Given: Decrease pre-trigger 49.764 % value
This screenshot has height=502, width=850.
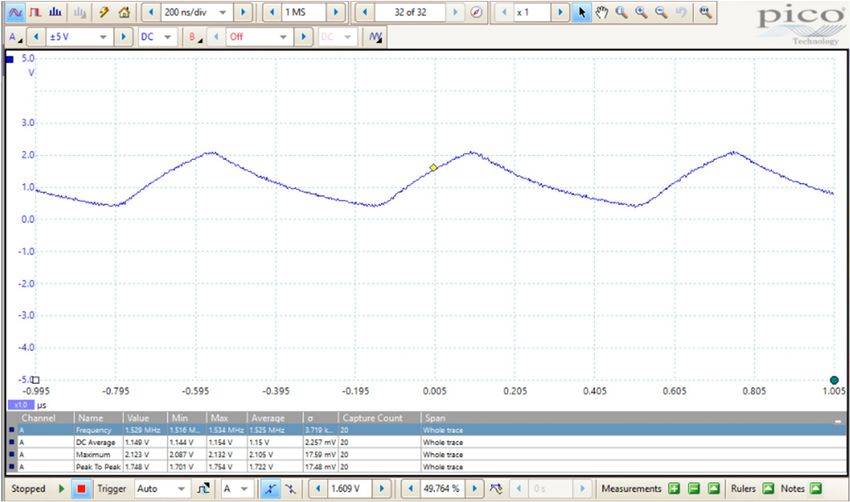Looking at the screenshot, I should (411, 488).
